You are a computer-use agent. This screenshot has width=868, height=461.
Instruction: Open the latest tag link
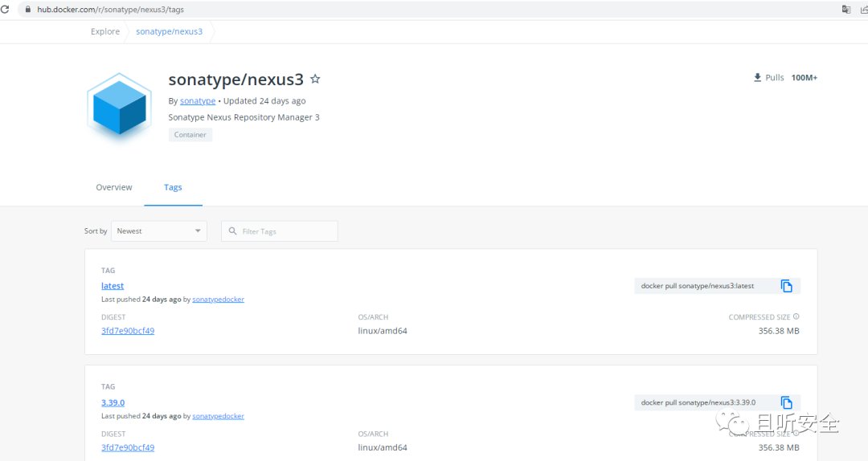coord(113,286)
